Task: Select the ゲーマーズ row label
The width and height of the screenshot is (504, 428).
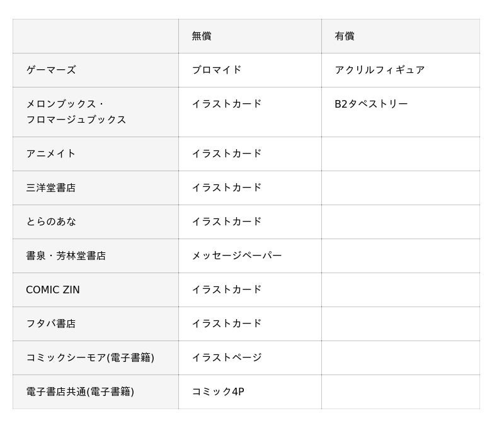Action: 51,70
